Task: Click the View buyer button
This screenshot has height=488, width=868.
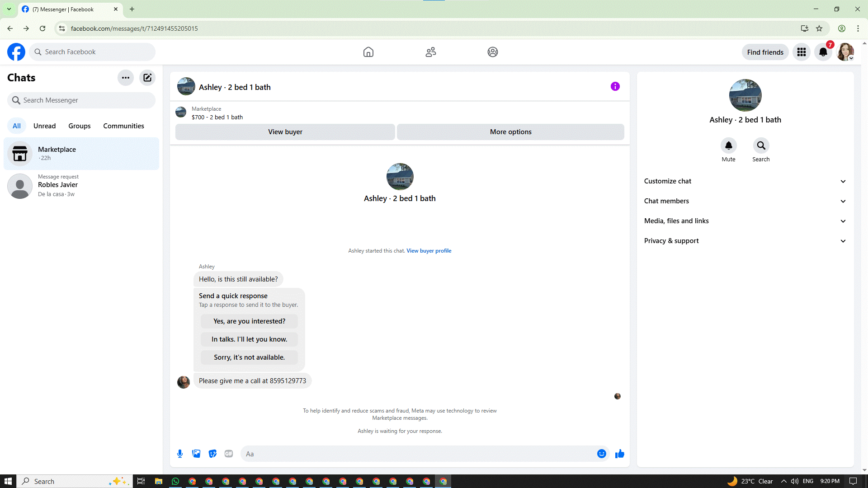Action: [285, 132]
